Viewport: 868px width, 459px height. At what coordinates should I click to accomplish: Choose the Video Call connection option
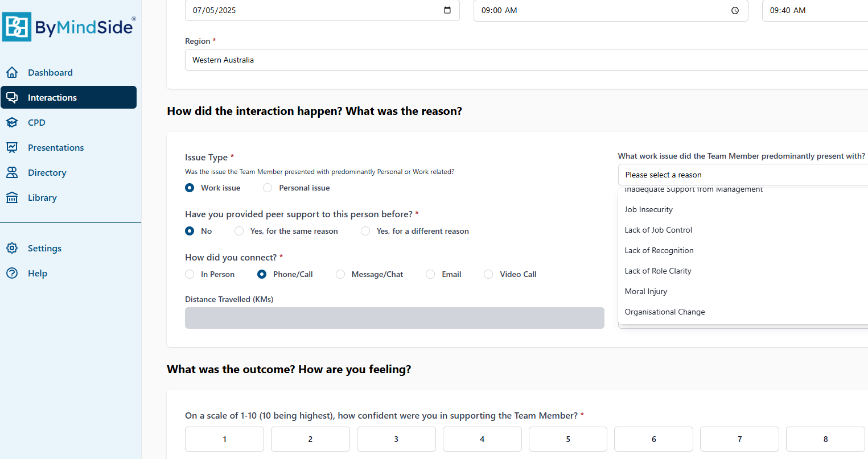click(488, 274)
